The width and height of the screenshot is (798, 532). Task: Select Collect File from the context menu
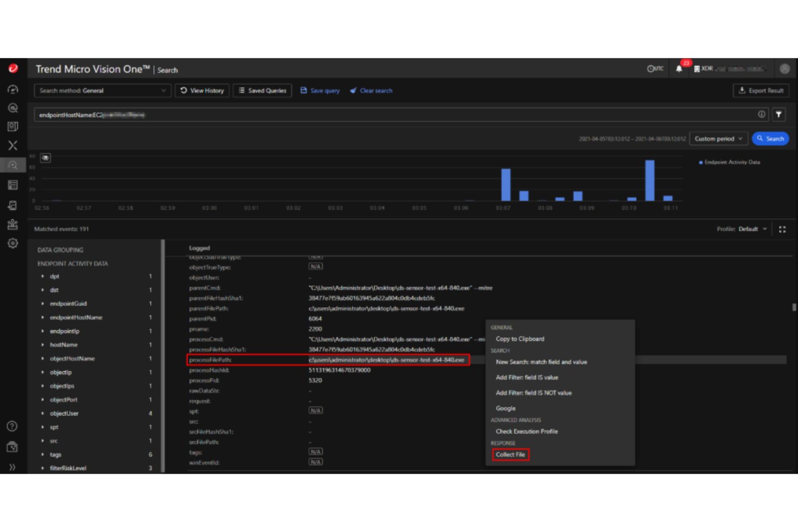pyautogui.click(x=510, y=454)
